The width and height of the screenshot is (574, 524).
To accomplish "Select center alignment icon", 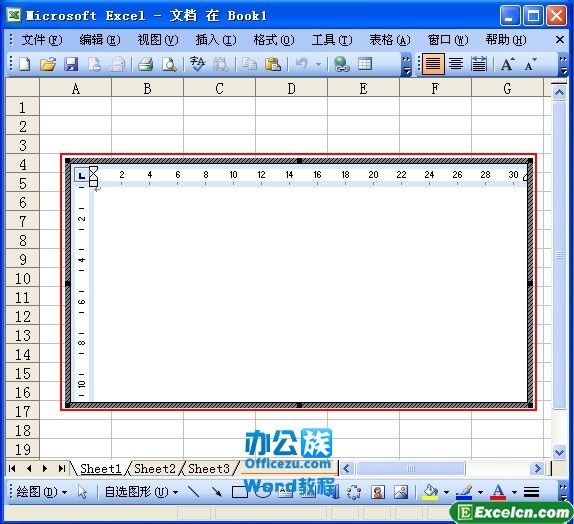I will click(x=456, y=64).
